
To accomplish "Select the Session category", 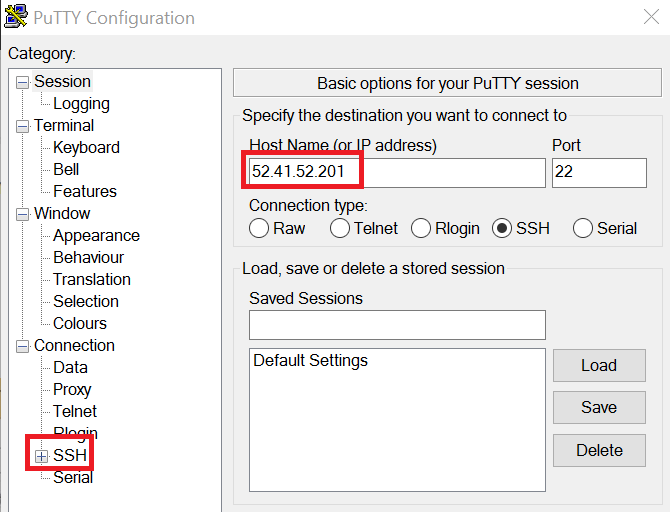I will point(62,81).
